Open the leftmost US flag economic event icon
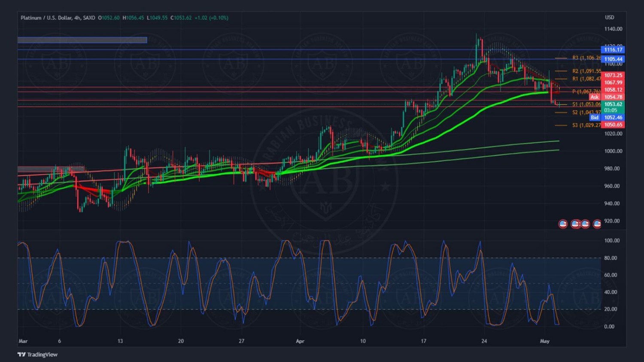This screenshot has width=644, height=362. (x=563, y=224)
